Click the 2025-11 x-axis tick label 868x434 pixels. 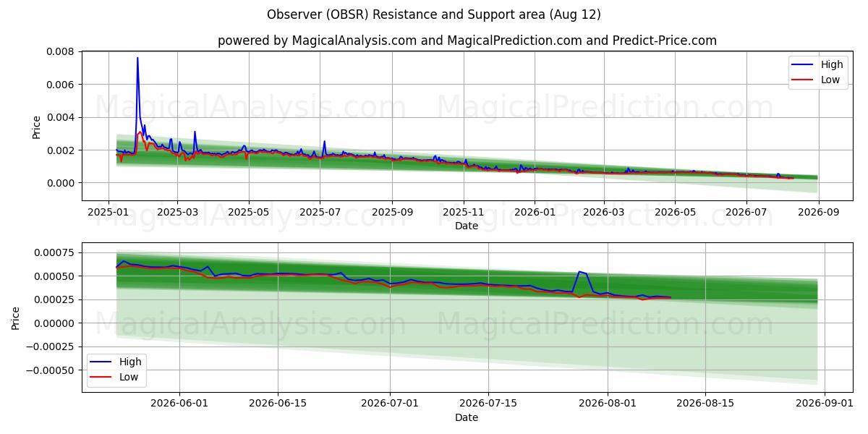click(464, 212)
